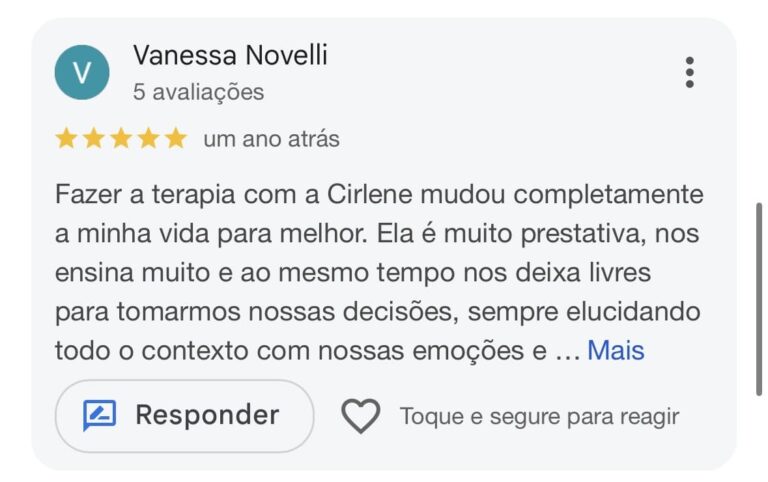This screenshot has height=482, width=768.
Task: Open Vanessa Novelli's round 'V' avatar
Action: (x=82, y=72)
